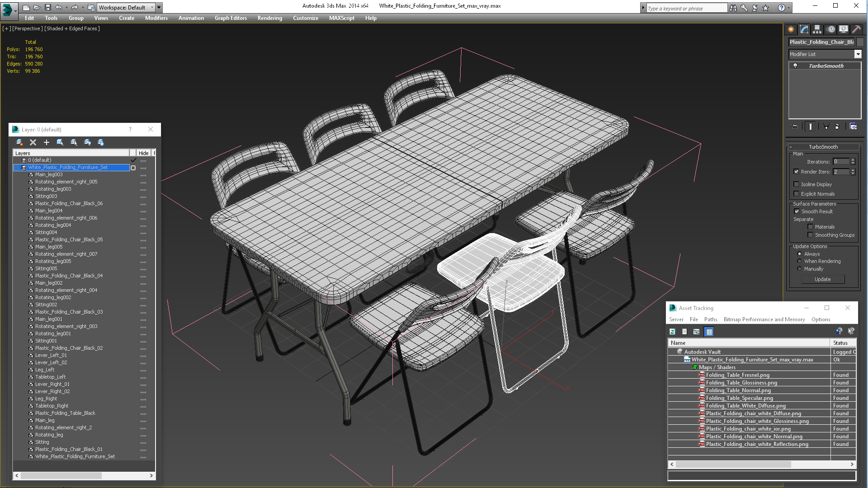
Task: Click Create New Layer icon
Action: click(x=19, y=142)
